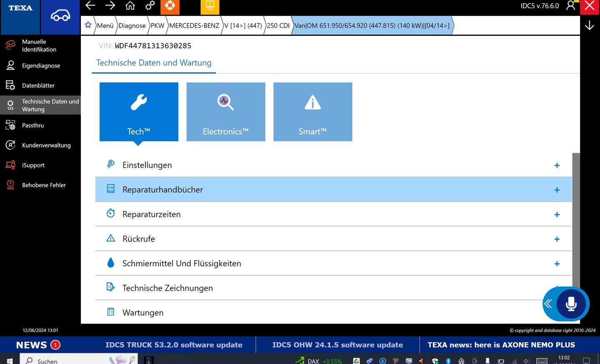Go to V [14>] (447) breadcrumb
The image size is (600, 364).
243,25
